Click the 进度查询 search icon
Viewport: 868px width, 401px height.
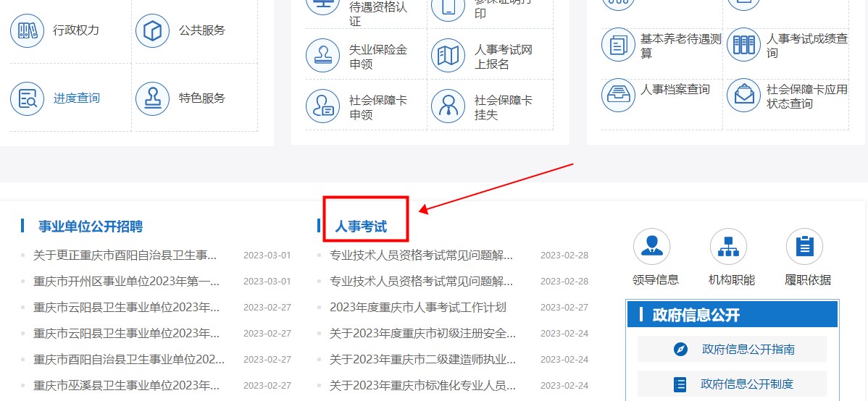[28, 98]
